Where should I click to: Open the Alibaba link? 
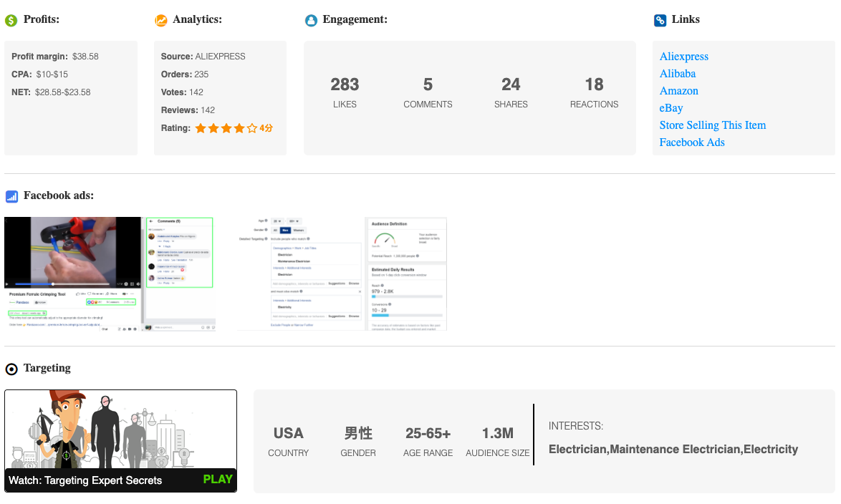point(677,74)
